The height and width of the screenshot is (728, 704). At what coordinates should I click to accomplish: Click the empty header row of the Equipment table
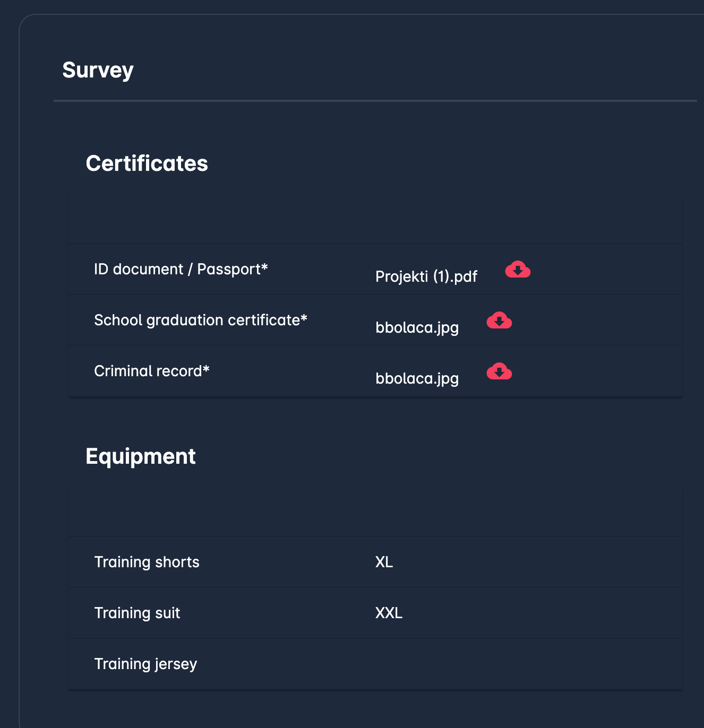375,512
